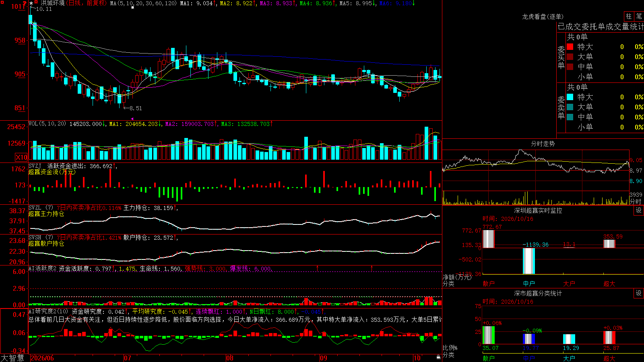The width and height of the screenshot is (644, 362).
Task: Click the red question mark help icon
Action: 25,3
